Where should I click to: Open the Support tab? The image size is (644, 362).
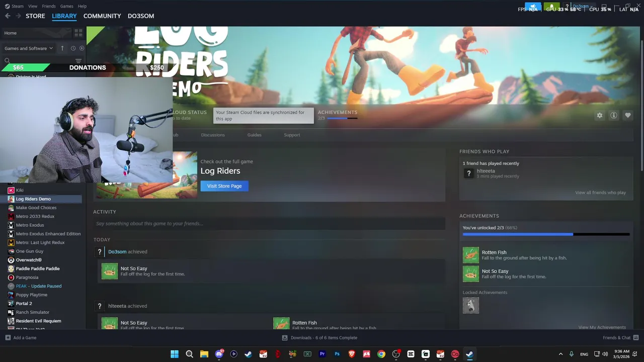point(292,135)
